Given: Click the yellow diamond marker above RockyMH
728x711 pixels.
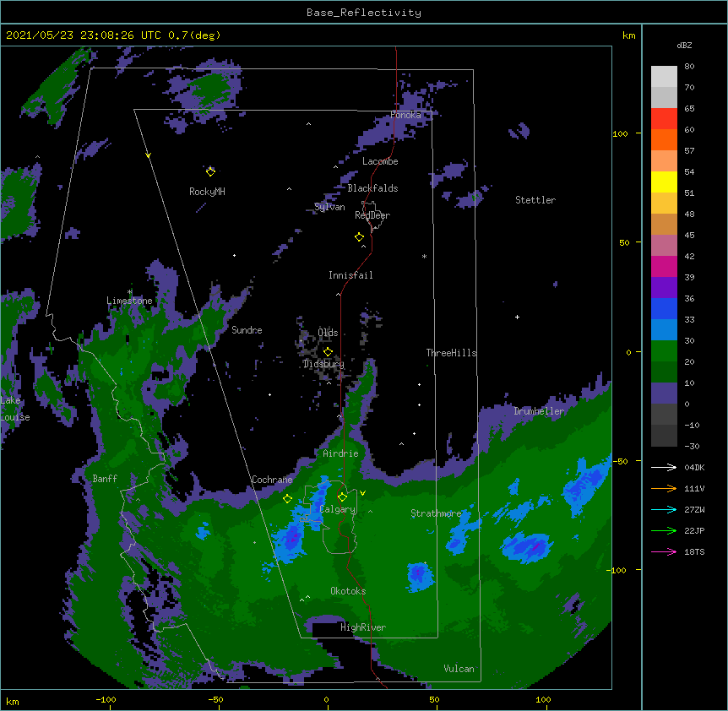Looking at the screenshot, I should pos(210,171).
